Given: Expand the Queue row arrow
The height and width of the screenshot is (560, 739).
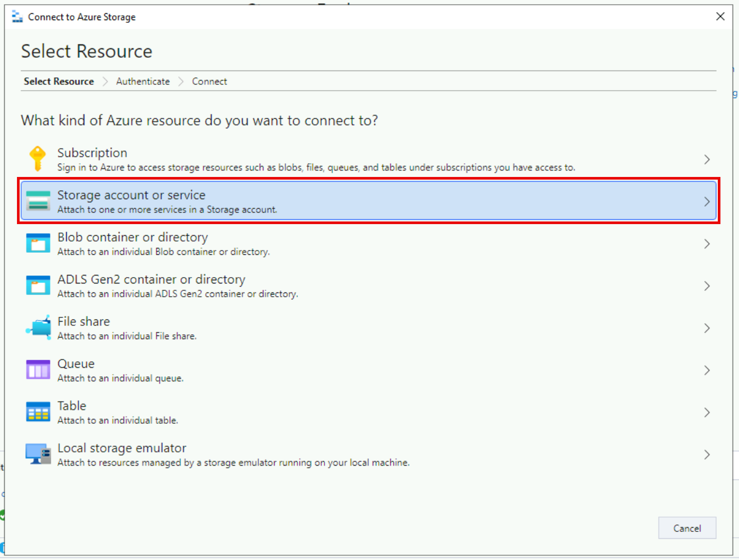Looking at the screenshot, I should pyautogui.click(x=707, y=370).
